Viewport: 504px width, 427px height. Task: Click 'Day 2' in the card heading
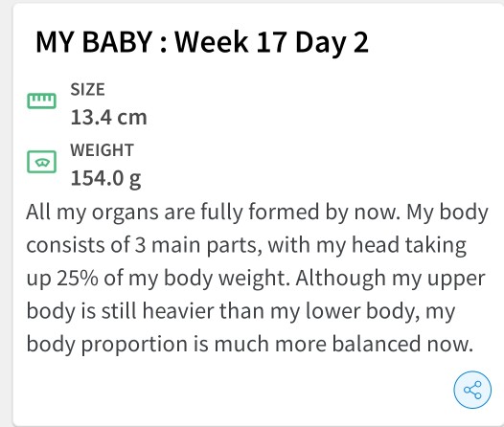tap(332, 43)
